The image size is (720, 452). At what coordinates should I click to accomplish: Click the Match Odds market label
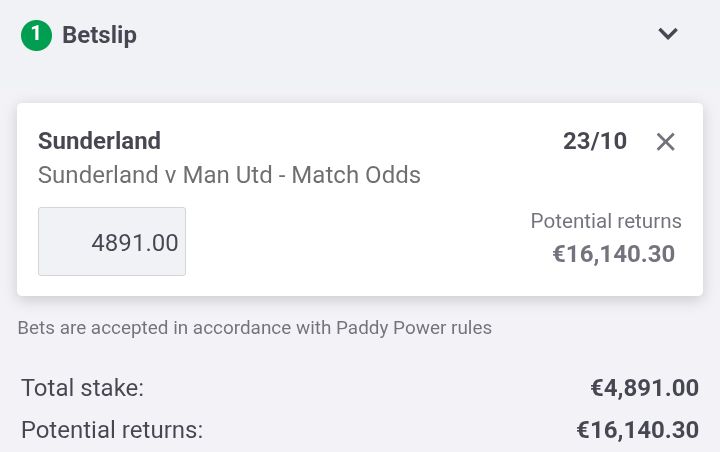click(356, 175)
